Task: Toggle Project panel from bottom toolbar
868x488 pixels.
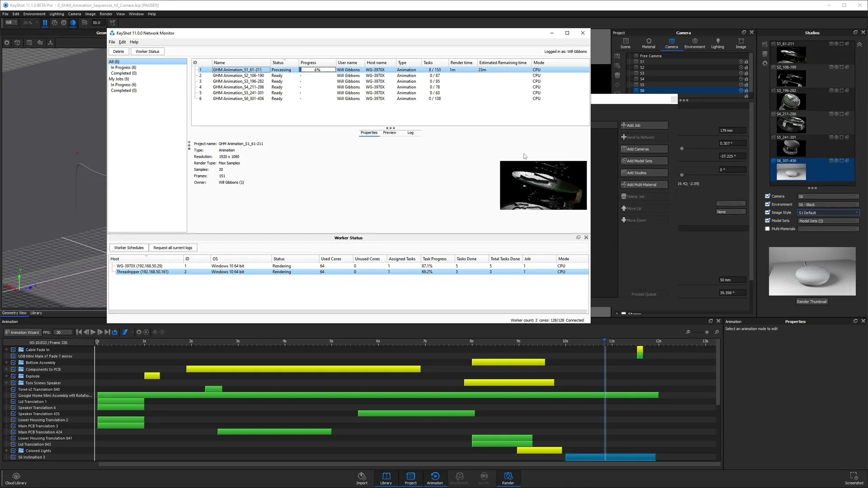Action: click(410, 479)
